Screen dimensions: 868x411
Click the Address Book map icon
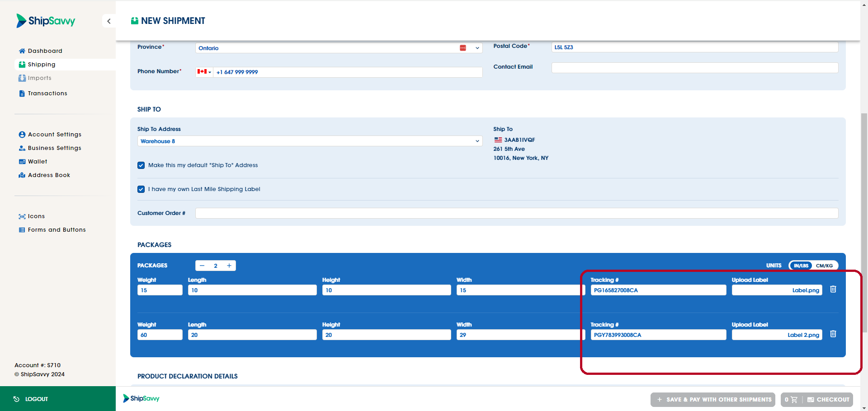[22, 175]
